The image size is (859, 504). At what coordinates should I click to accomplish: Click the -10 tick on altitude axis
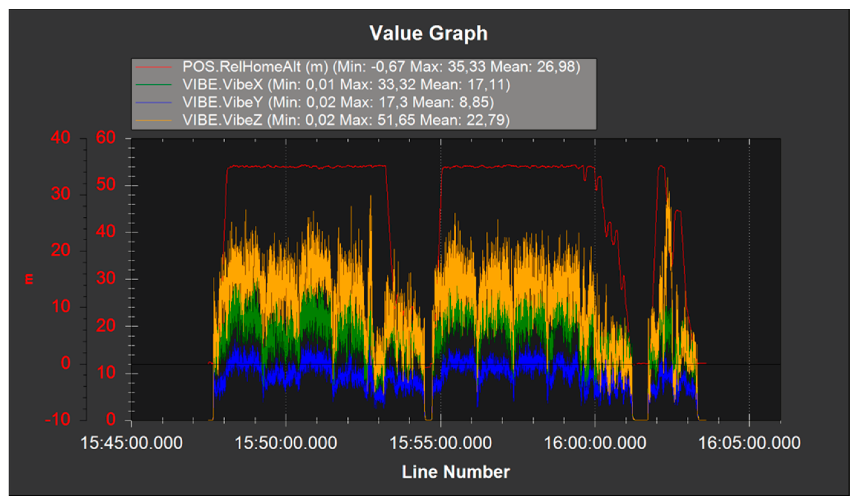(58, 419)
